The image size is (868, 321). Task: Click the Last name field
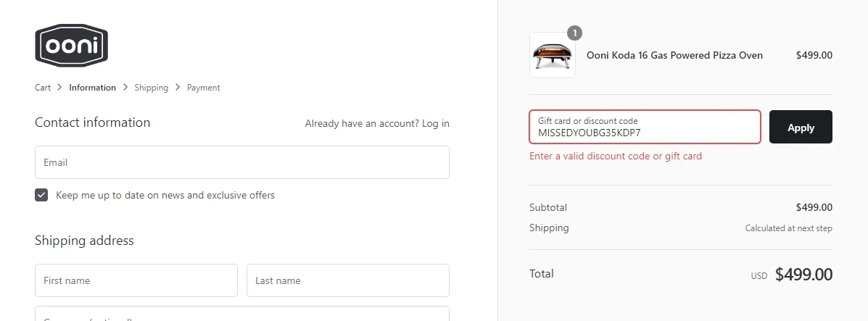tap(347, 280)
